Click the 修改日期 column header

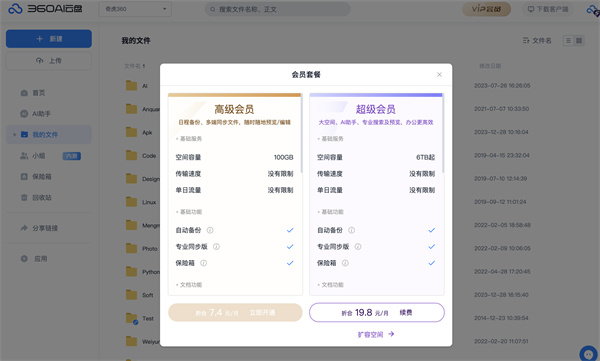point(490,66)
